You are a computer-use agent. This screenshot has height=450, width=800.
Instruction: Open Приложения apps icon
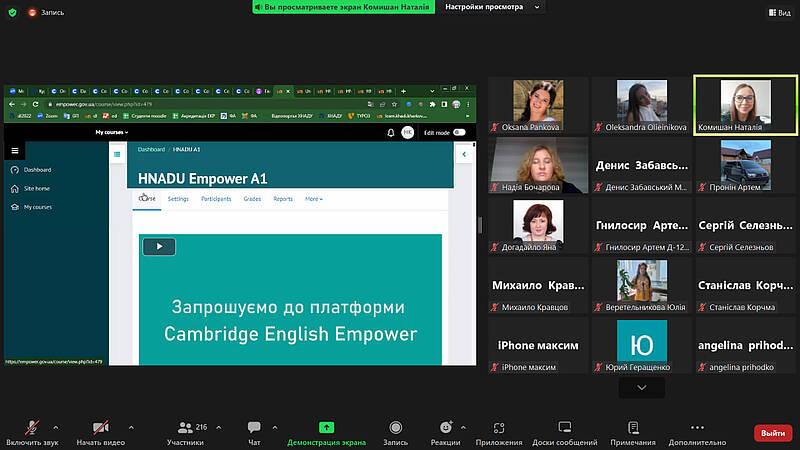[499, 428]
